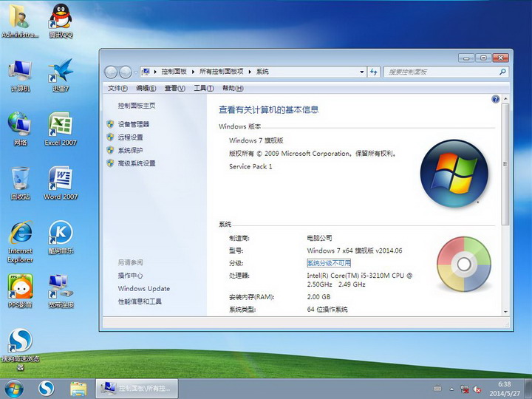532x399 pixels.
Task: Open the 帮助(H) menu
Action: [233, 88]
